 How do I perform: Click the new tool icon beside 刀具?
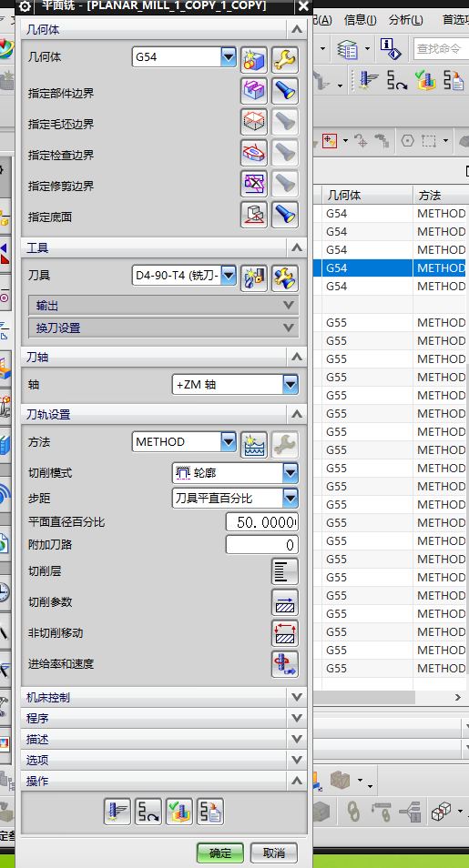tap(254, 278)
